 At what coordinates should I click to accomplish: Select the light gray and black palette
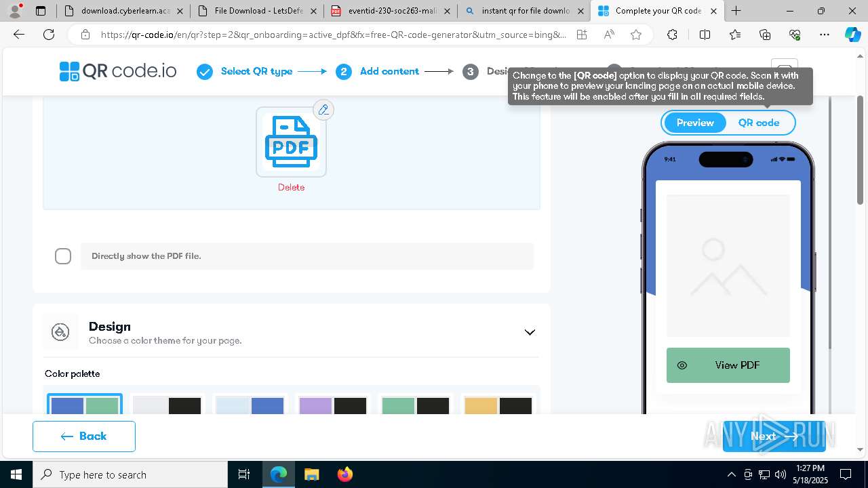(x=167, y=405)
